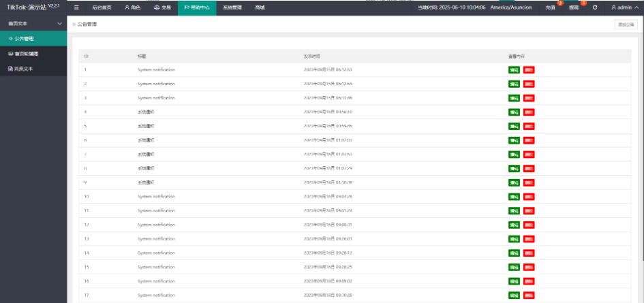This screenshot has width=644, height=303.
Task: Click the red delete button for row 7
Action: pos(529,155)
